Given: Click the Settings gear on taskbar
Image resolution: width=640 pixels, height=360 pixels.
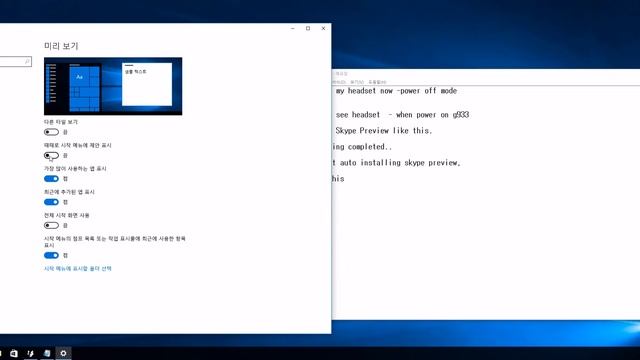Looking at the screenshot, I should pyautogui.click(x=63, y=353).
